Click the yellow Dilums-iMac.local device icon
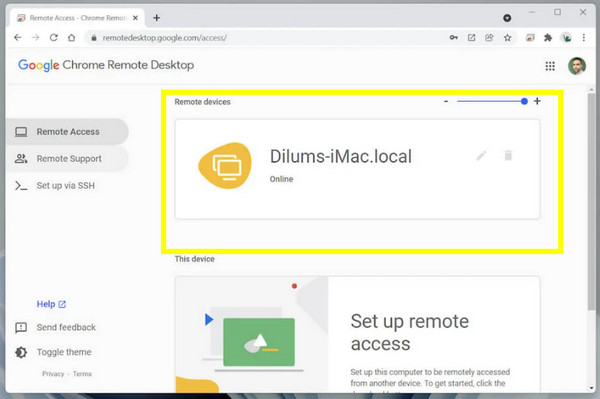 225,165
